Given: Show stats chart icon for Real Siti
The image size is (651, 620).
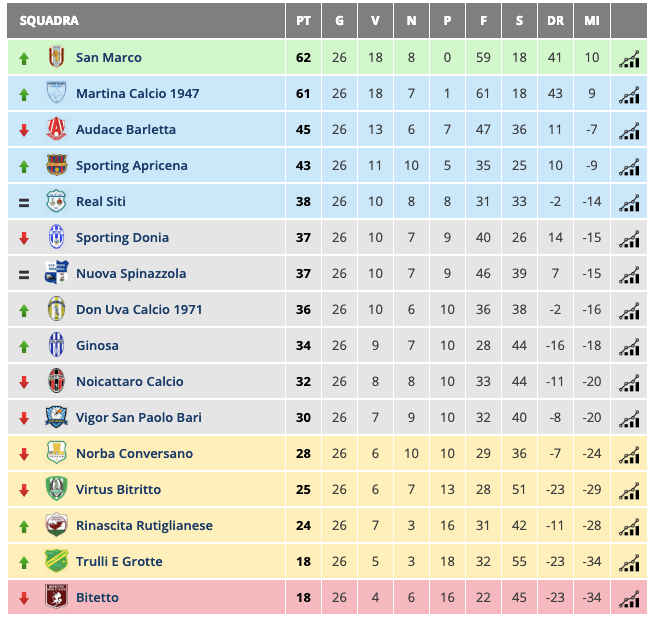Looking at the screenshot, I should tap(629, 202).
